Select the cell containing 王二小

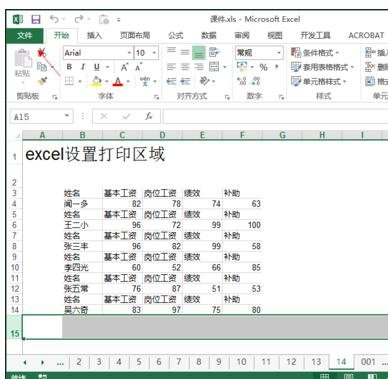(82, 225)
